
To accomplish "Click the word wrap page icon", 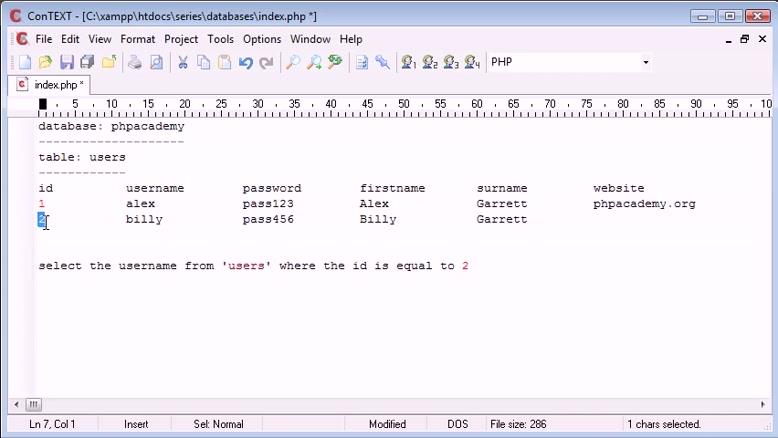I will point(362,63).
